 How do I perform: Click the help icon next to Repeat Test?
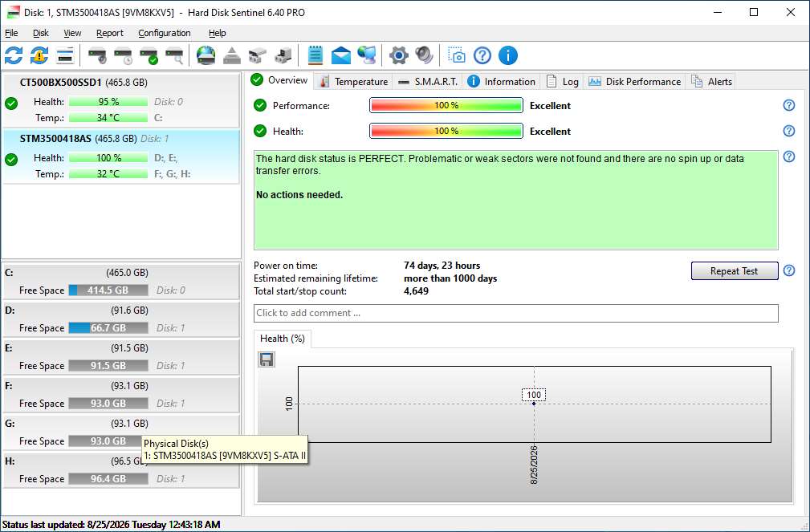coord(789,270)
